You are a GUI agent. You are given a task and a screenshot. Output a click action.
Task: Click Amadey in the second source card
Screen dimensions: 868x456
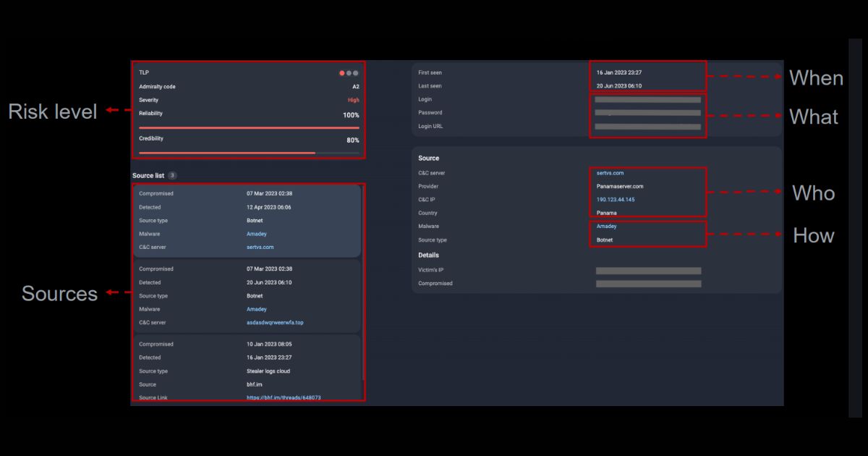256,309
